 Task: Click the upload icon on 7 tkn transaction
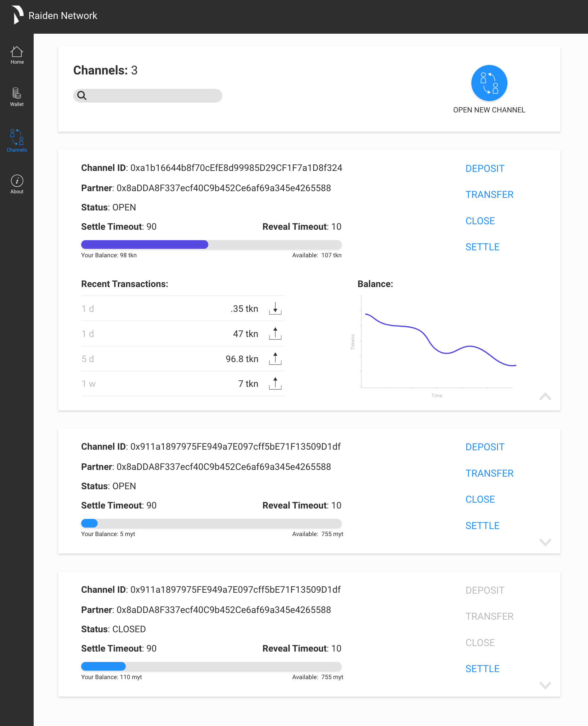275,384
